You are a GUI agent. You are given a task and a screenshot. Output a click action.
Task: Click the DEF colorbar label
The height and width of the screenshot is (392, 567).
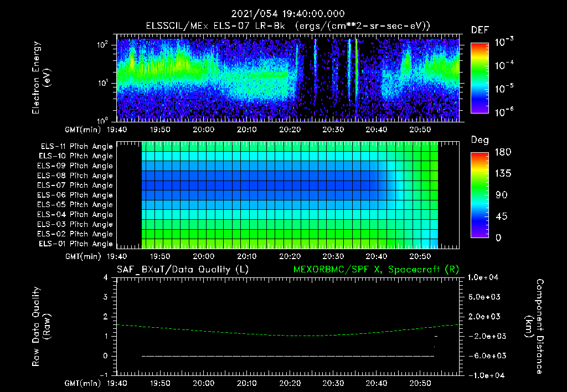(x=480, y=30)
